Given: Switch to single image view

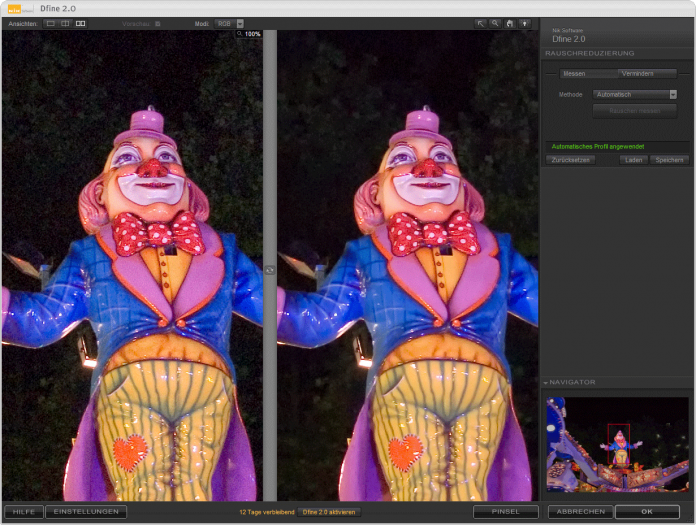Looking at the screenshot, I should coord(50,23).
